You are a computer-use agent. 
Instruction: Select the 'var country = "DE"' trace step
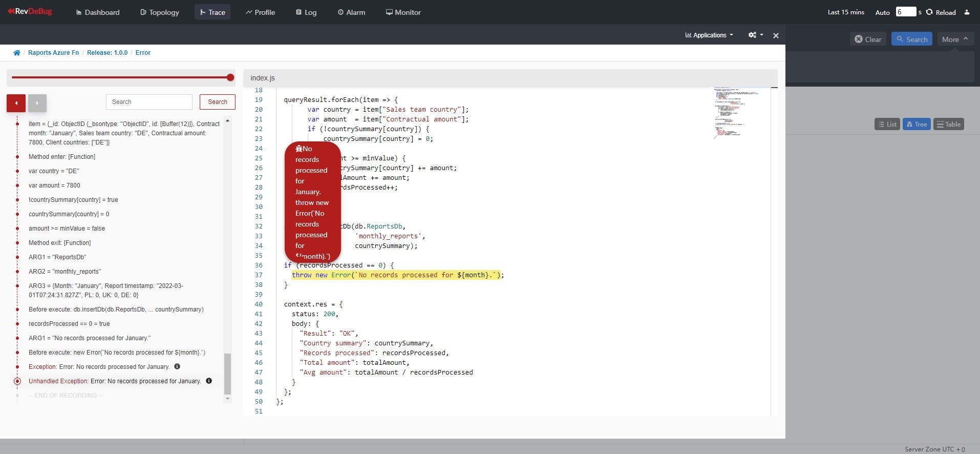(x=54, y=171)
